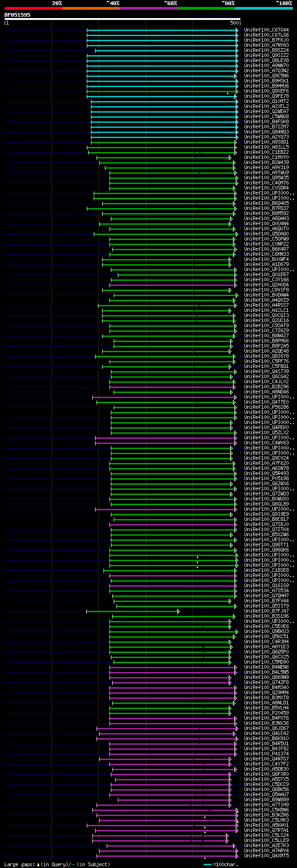Select label UniRef100_Q6JD67

266,729
